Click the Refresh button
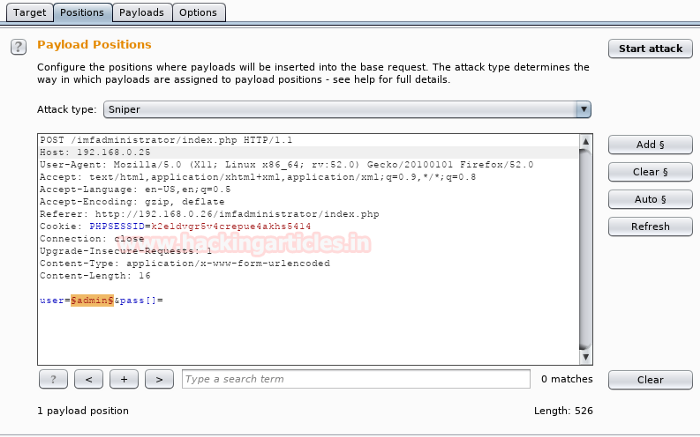 coord(650,226)
